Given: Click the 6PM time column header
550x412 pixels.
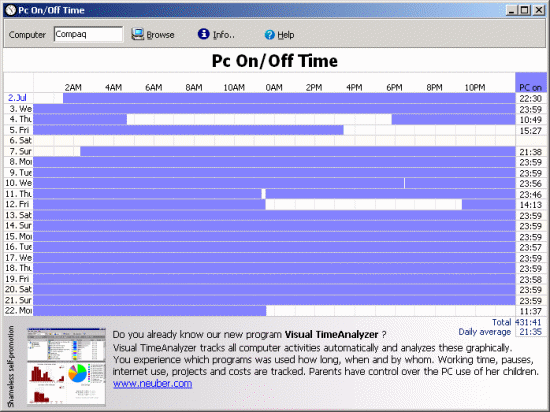Looking at the screenshot, I should point(394,87).
